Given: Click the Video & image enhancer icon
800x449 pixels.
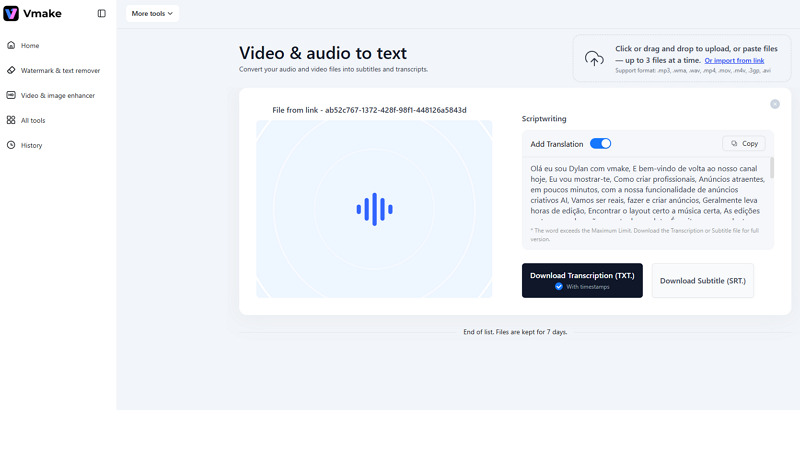Looking at the screenshot, I should point(11,95).
